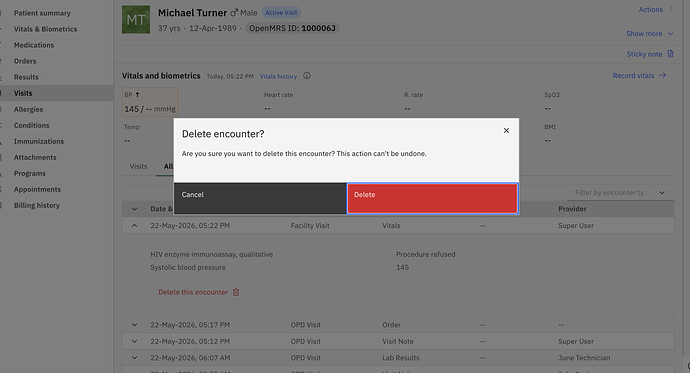The image size is (690, 373).
Task: Cancel the delete encounter dialog
Action: click(x=260, y=198)
